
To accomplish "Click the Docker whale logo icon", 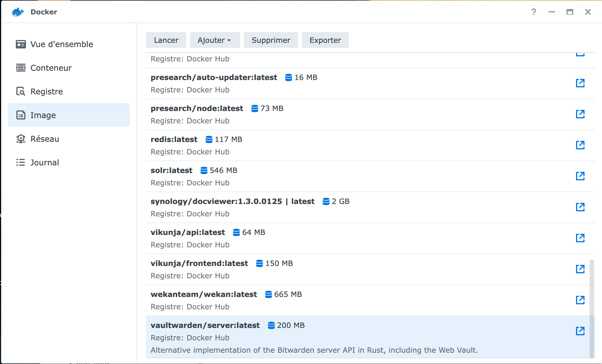I will [18, 12].
